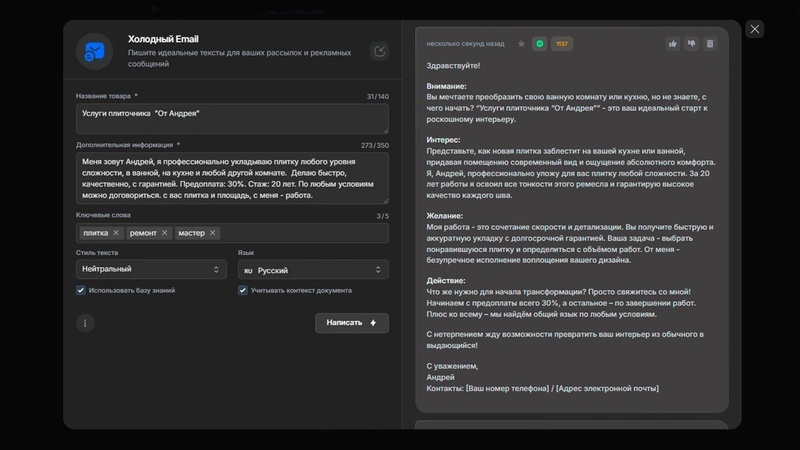Delete the generated email with trash icon
Viewport: 800px width, 450px height.
point(710,44)
